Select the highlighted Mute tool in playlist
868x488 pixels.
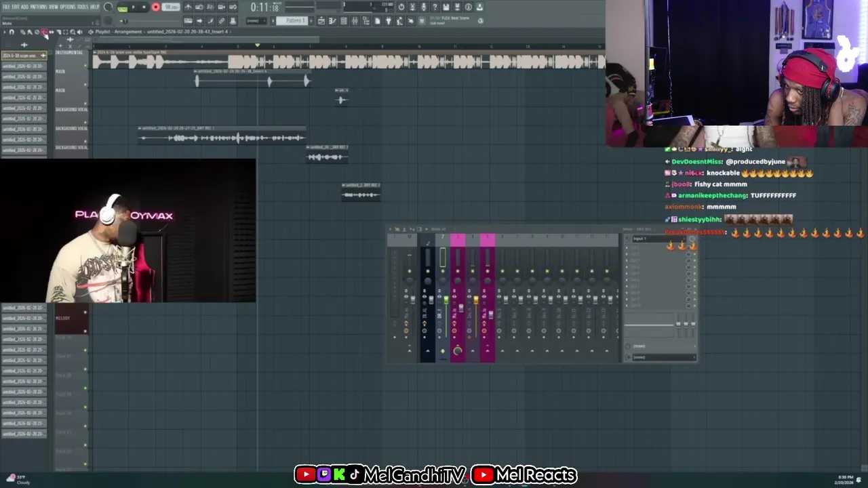(x=44, y=32)
